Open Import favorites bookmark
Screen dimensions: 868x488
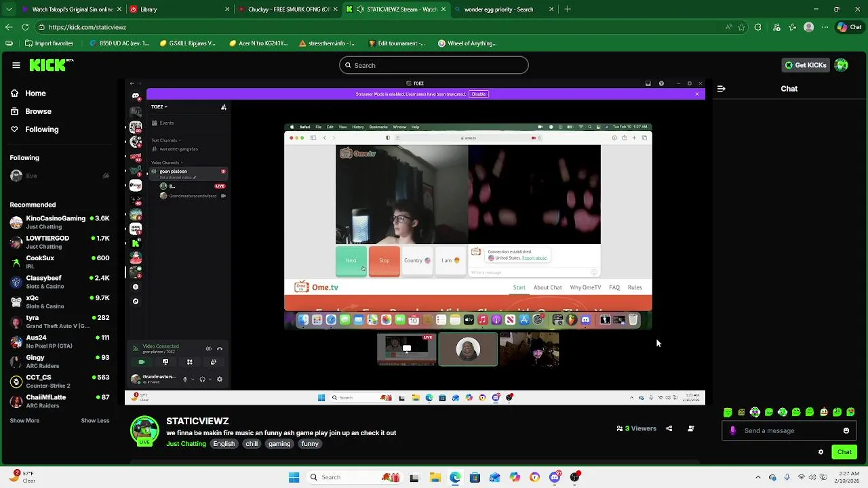(x=49, y=43)
